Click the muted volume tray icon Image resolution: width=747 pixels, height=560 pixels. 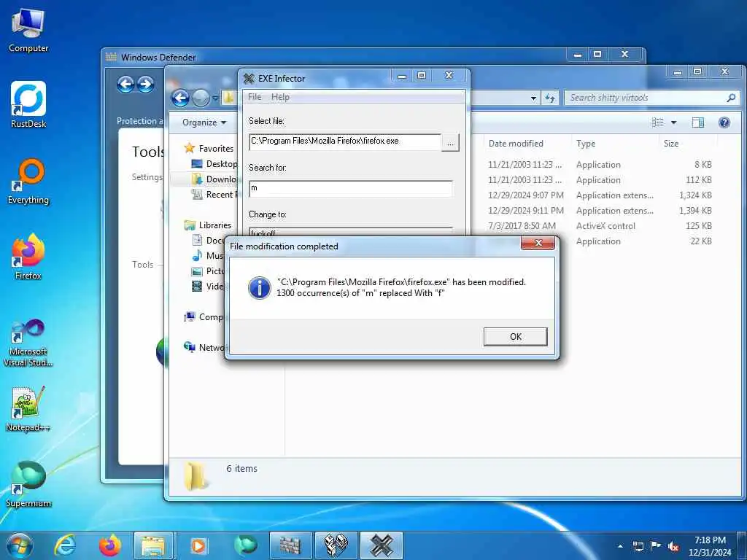[673, 546]
